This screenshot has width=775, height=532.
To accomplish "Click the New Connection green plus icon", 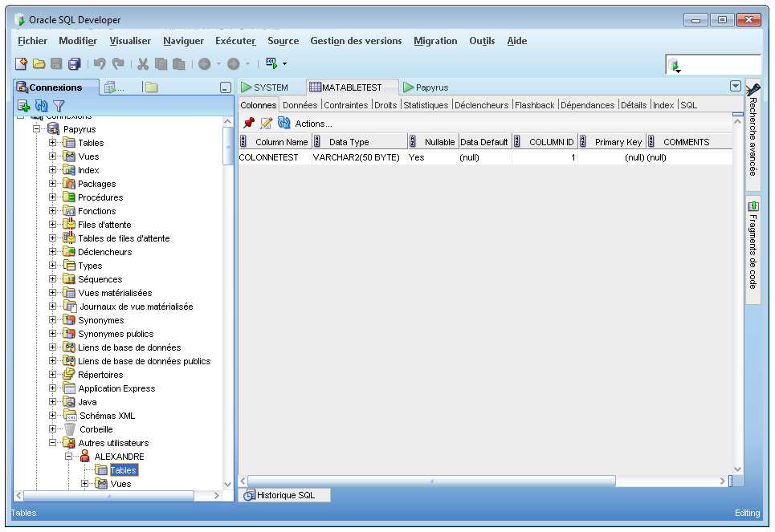I will 23,105.
